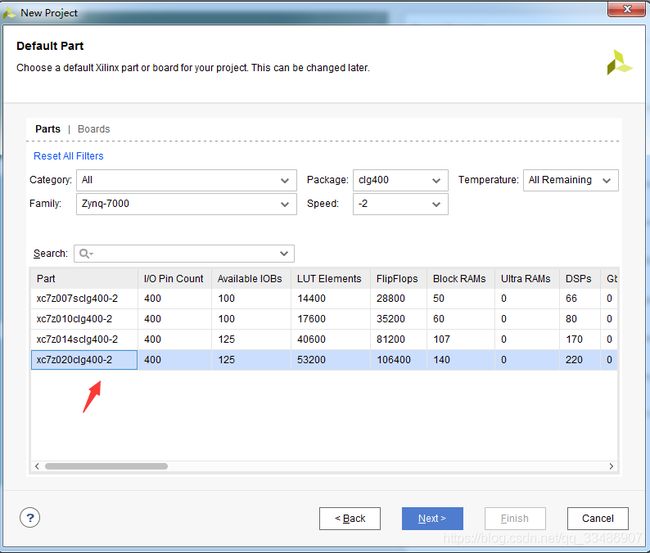The width and height of the screenshot is (650, 553).
Task: Open the Speed -2 dropdown
Action: pos(400,204)
